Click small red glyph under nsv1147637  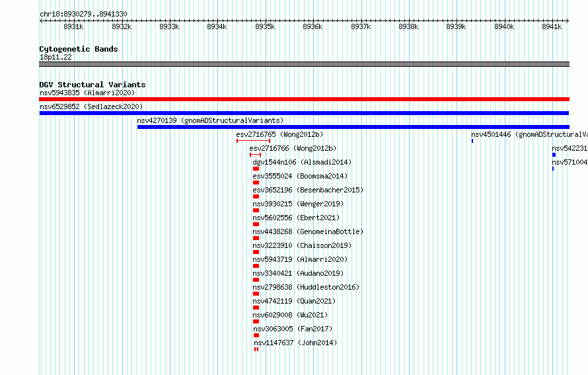(256, 349)
